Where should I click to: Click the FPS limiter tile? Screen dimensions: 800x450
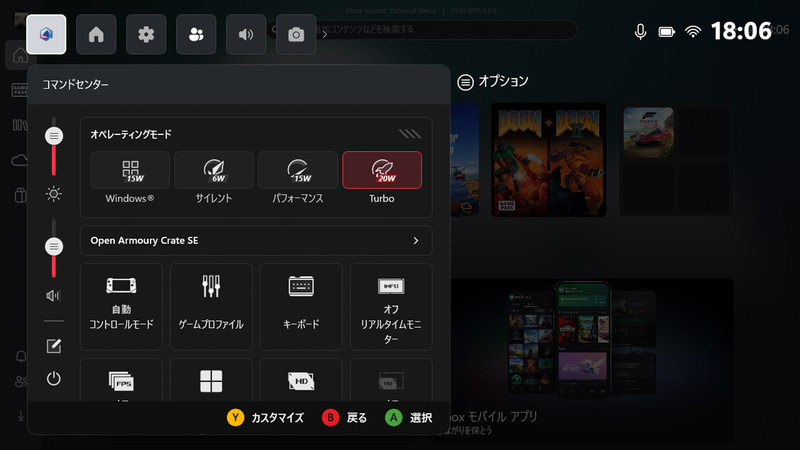pyautogui.click(x=121, y=380)
